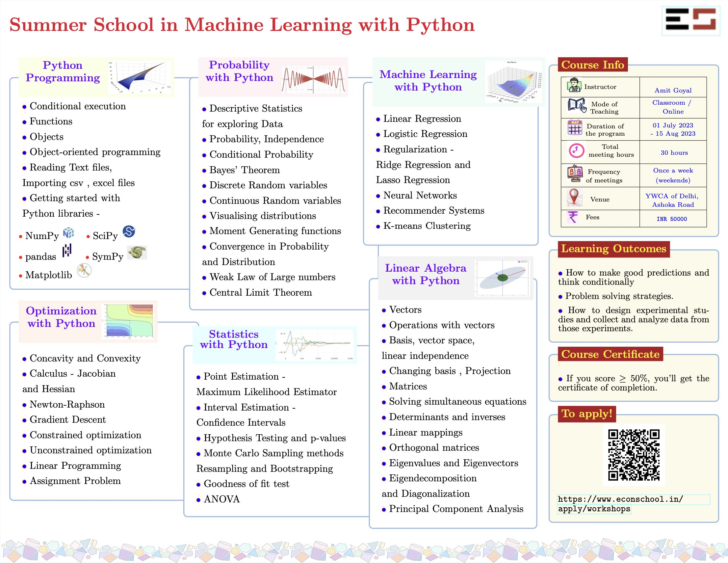
Task: Click the Conditional execution bullet
Action: click(74, 106)
